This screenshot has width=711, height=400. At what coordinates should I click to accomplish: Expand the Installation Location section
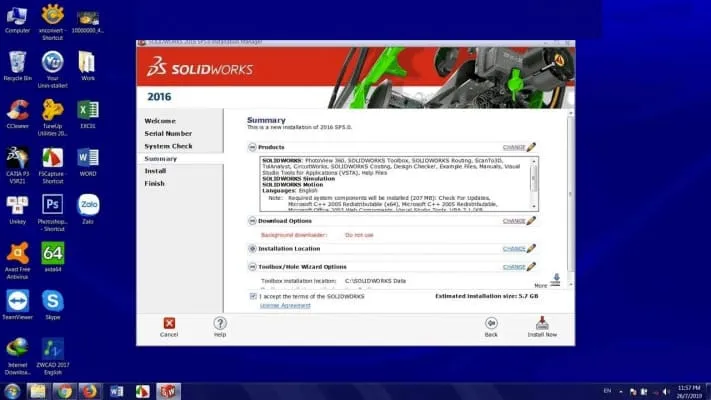pyautogui.click(x=252, y=249)
